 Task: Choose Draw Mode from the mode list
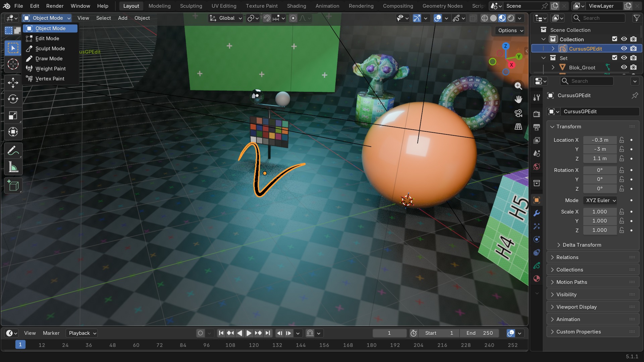50,59
